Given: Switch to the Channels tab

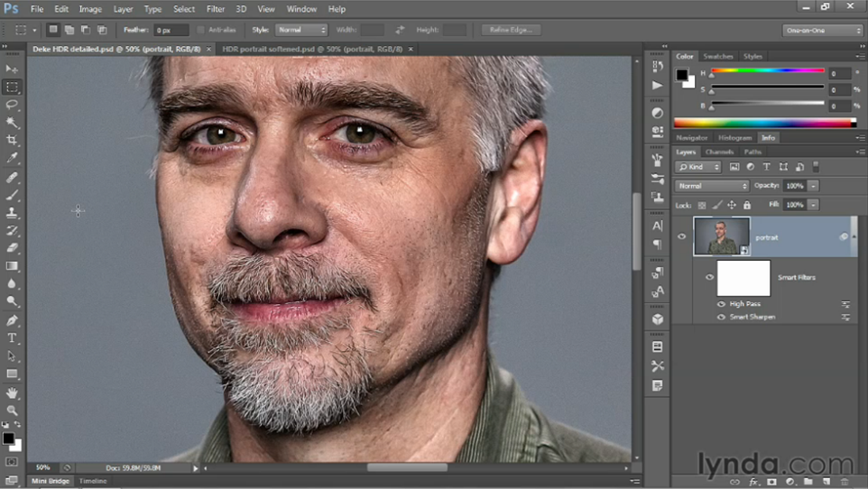Looking at the screenshot, I should pos(719,152).
